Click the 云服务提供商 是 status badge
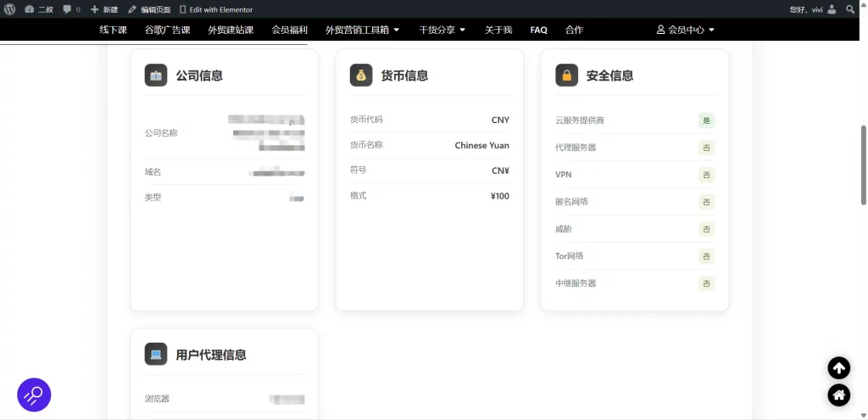Screen dimensions: 868x420 point(706,120)
